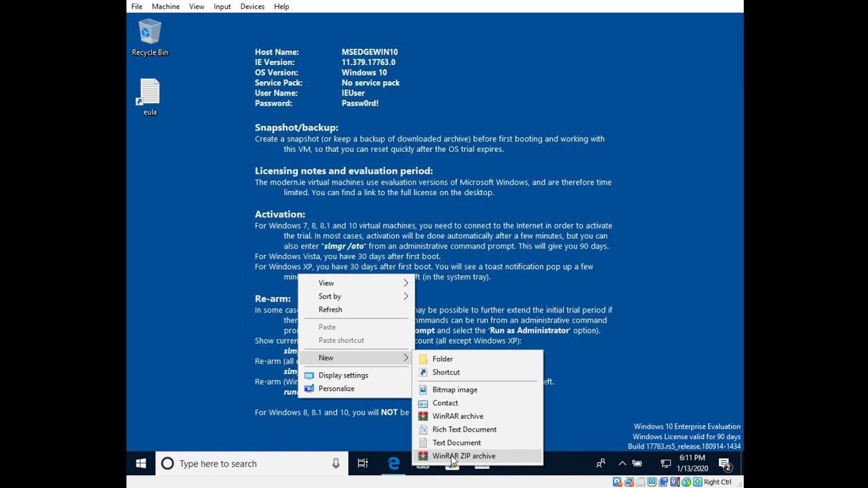Click the WinRAR ZIP archive icon

(x=423, y=456)
